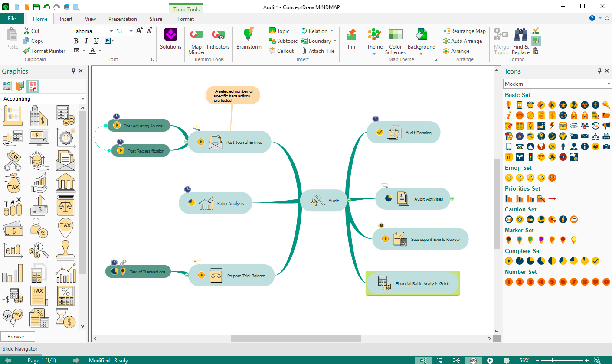Open the Modern icon set dropdown
612x364 pixels.
coord(609,84)
